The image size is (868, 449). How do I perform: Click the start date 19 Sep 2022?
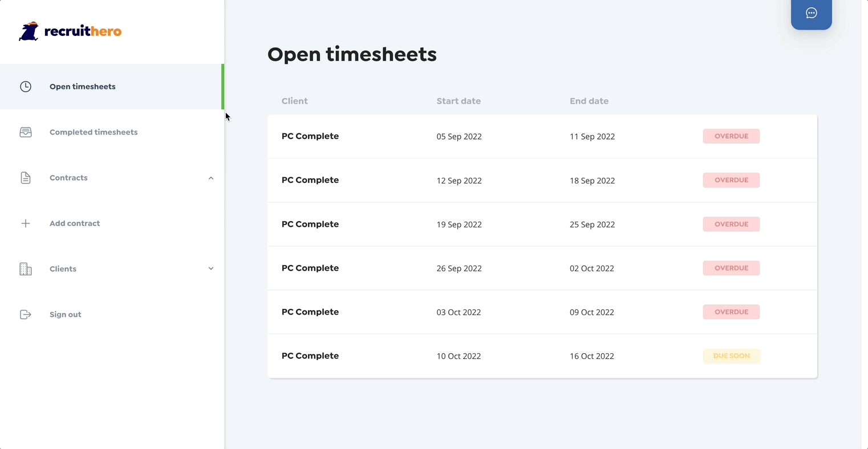(x=459, y=224)
